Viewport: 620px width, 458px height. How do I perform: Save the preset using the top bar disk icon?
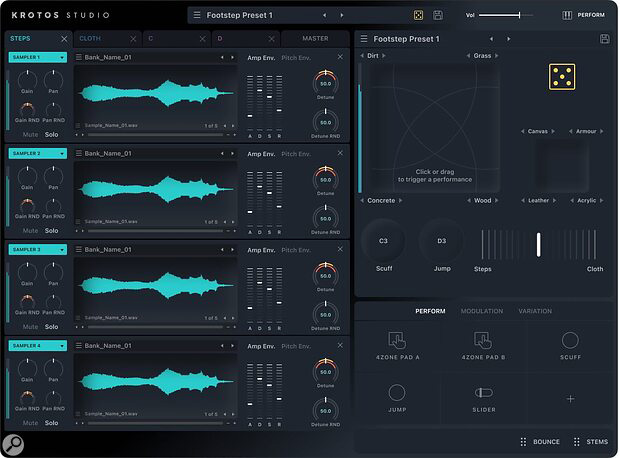438,15
